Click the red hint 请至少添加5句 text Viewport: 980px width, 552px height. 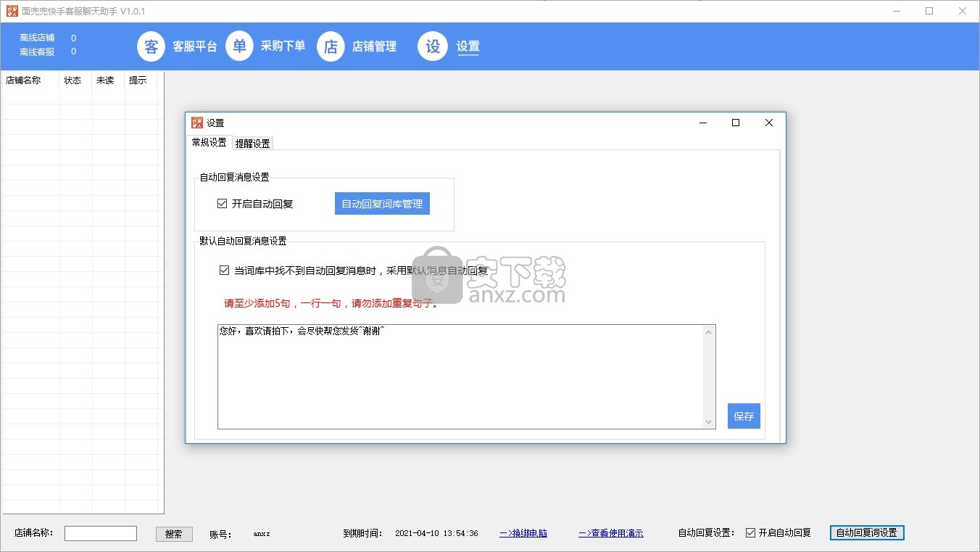coord(332,303)
